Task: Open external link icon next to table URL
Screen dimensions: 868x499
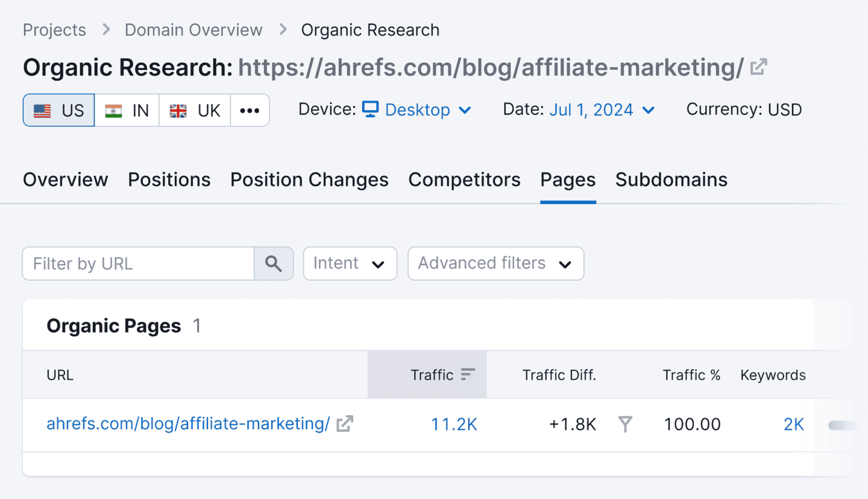Action: pyautogui.click(x=345, y=424)
